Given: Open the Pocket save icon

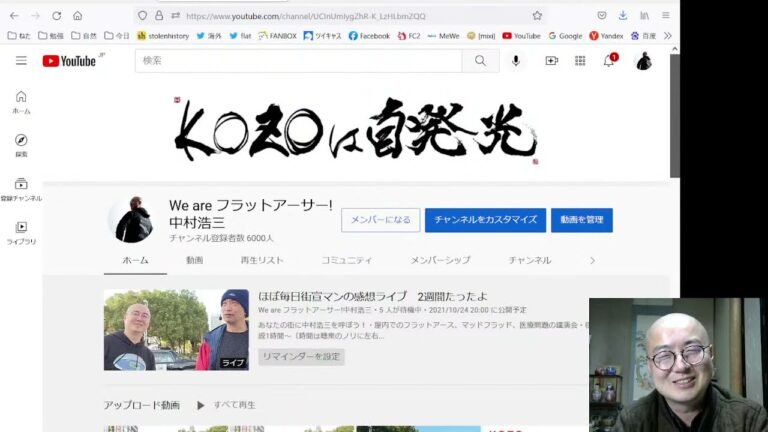Looking at the screenshot, I should (602, 16).
